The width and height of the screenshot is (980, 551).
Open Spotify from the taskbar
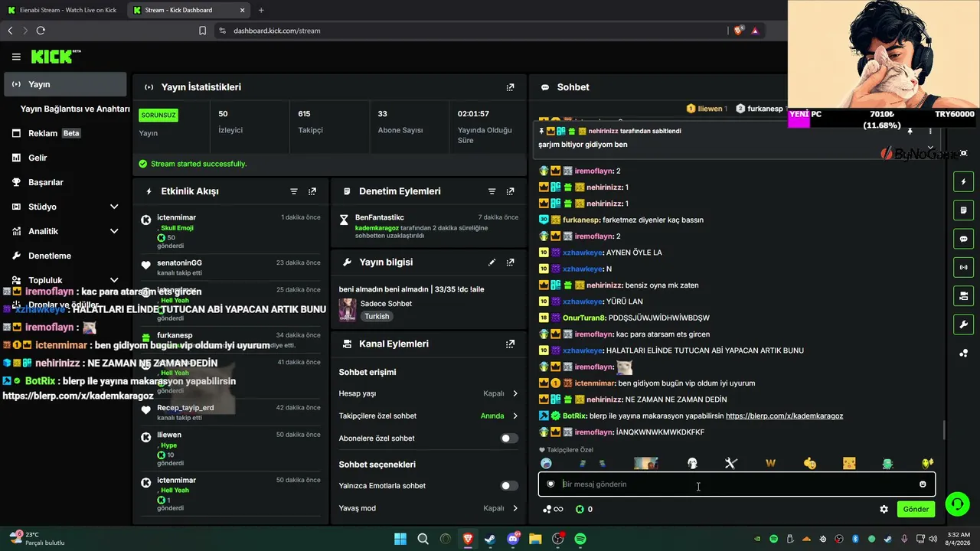[580, 539]
